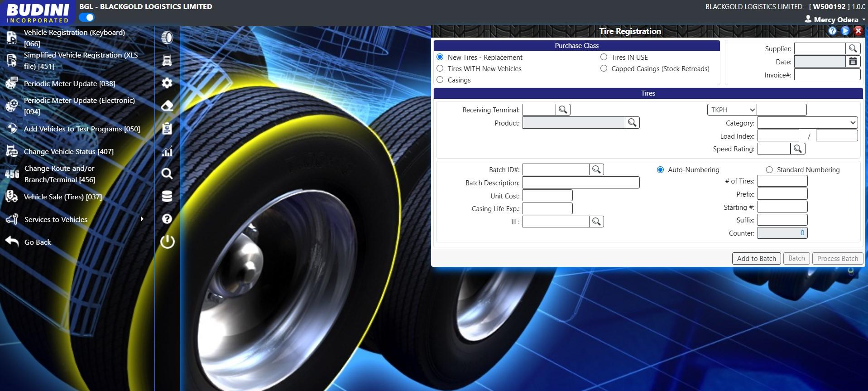Click the IIL input field
This screenshot has height=391, width=868.
(556, 222)
